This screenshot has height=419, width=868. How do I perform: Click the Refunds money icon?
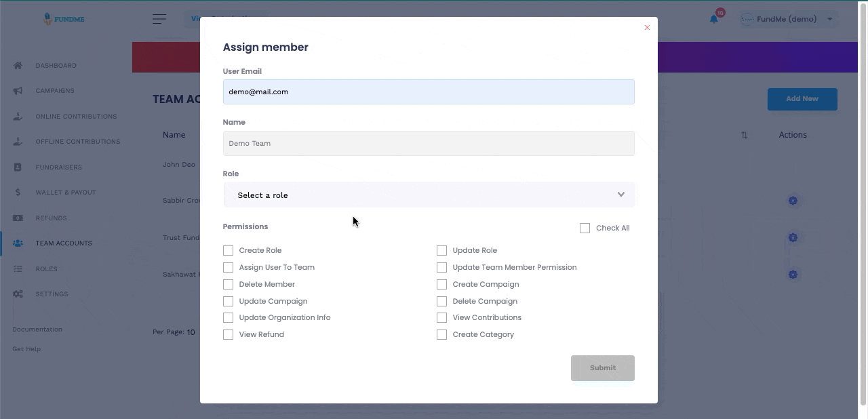tap(18, 218)
